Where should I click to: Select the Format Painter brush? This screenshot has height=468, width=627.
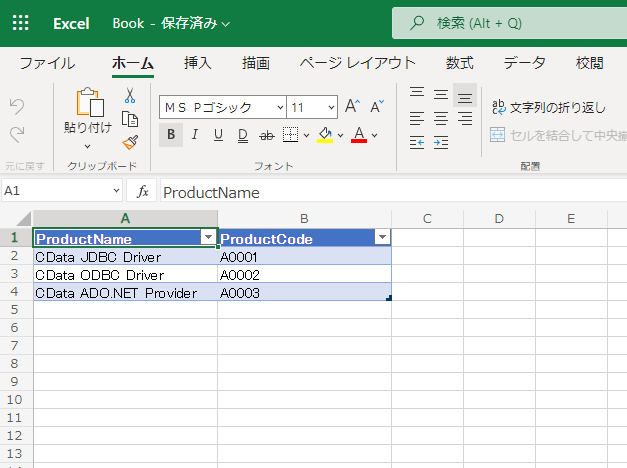[x=129, y=142]
